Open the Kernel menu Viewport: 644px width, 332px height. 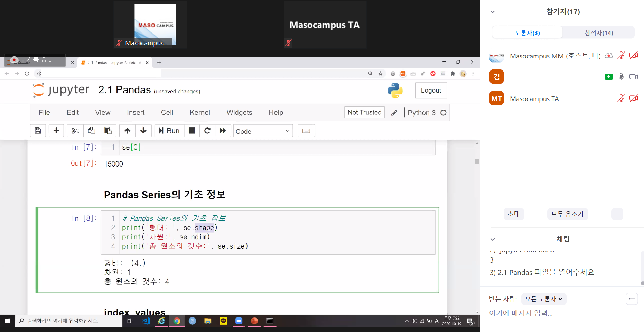(199, 112)
